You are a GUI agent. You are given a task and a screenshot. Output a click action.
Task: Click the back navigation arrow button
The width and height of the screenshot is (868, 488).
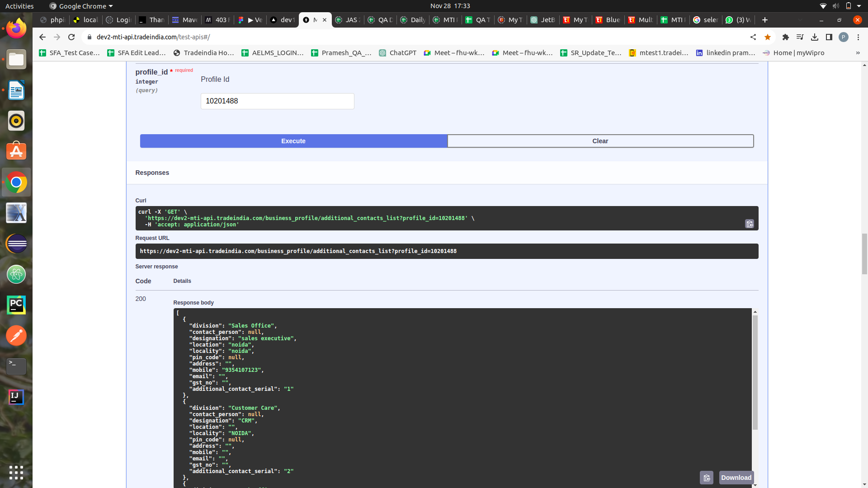(x=42, y=37)
